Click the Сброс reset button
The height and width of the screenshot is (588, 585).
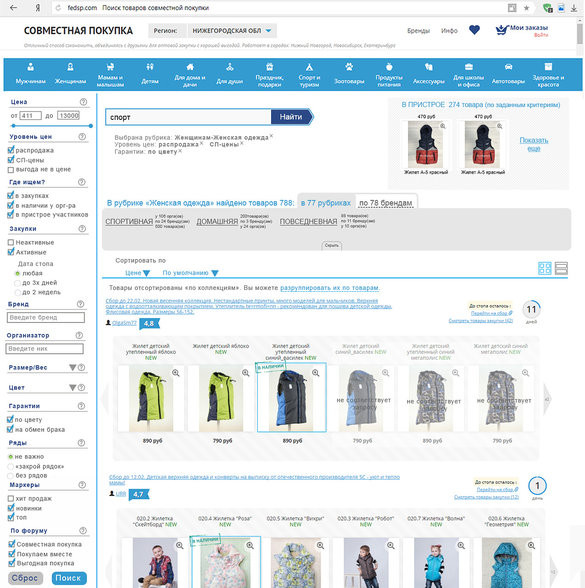[x=25, y=578]
